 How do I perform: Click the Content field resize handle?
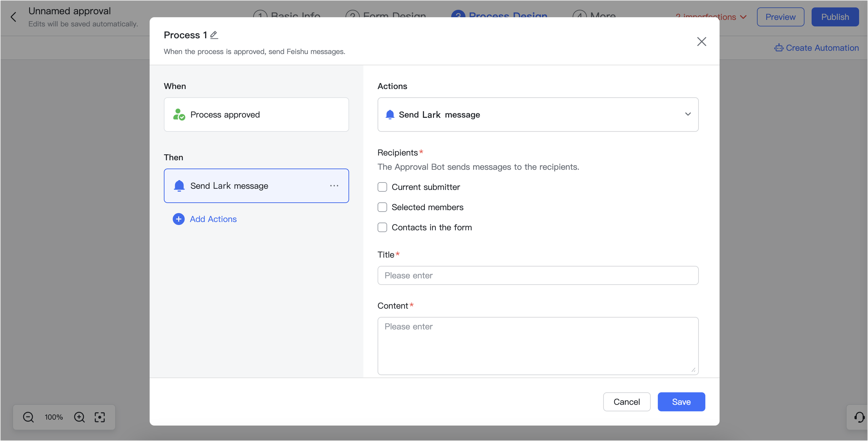coord(693,369)
